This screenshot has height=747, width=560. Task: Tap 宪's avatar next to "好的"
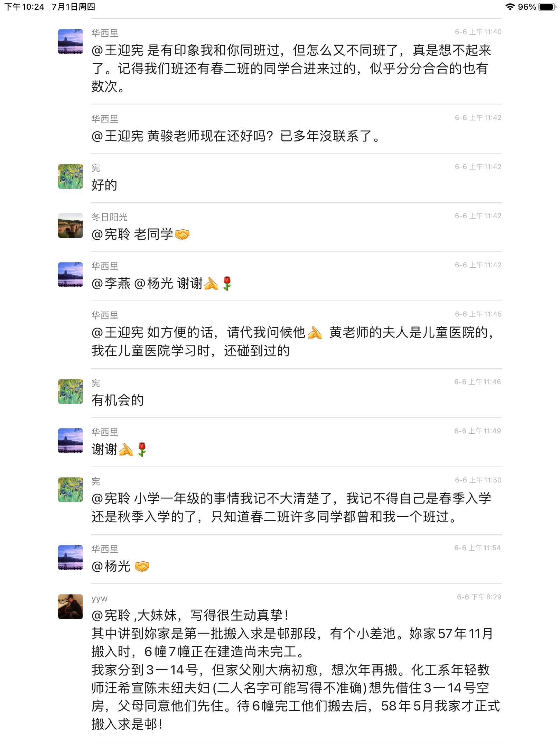(70, 176)
